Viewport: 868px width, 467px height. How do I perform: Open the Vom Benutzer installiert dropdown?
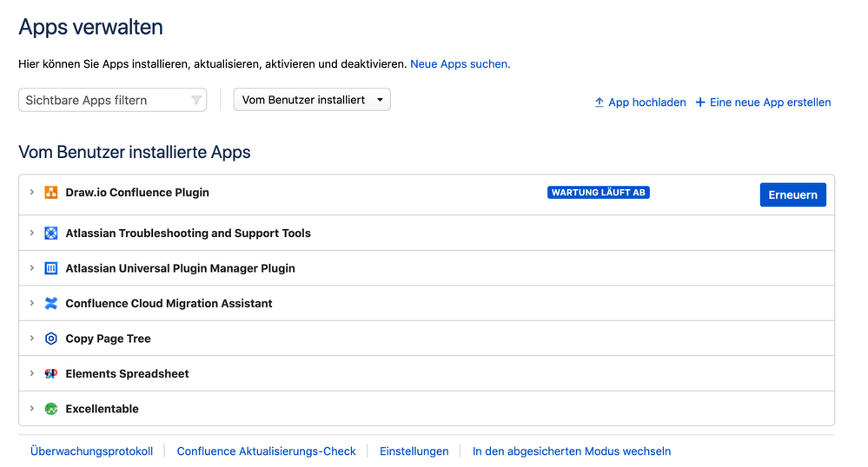point(312,100)
